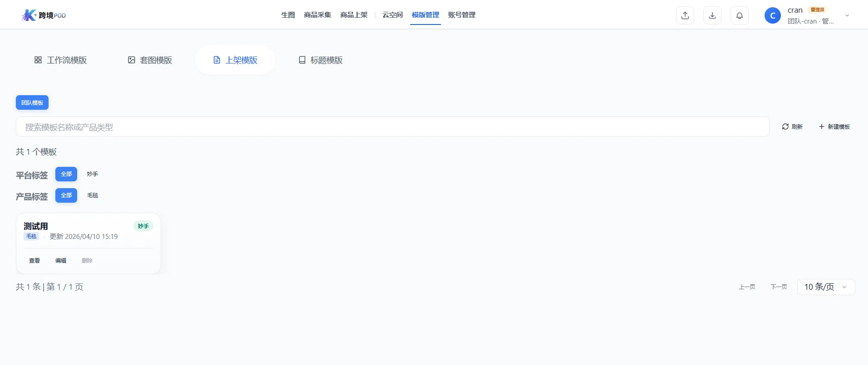Switch to the 套图模版 tab
This screenshot has height=365, width=868.
[x=150, y=60]
